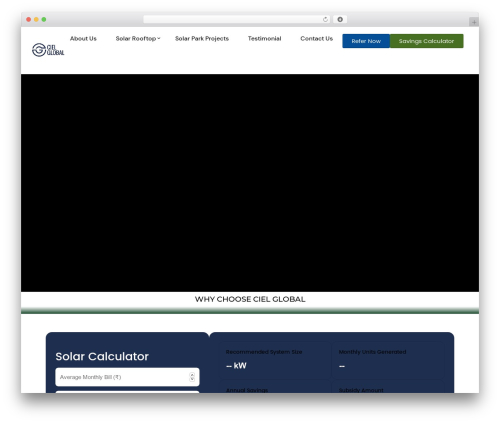Expand the Solar Rooftop menu
This screenshot has width=500, height=423.
(138, 39)
